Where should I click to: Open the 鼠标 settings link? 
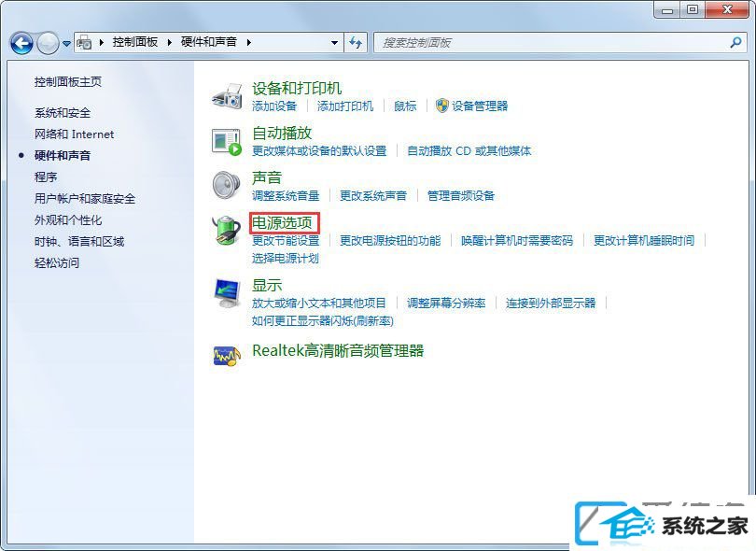[x=405, y=106]
